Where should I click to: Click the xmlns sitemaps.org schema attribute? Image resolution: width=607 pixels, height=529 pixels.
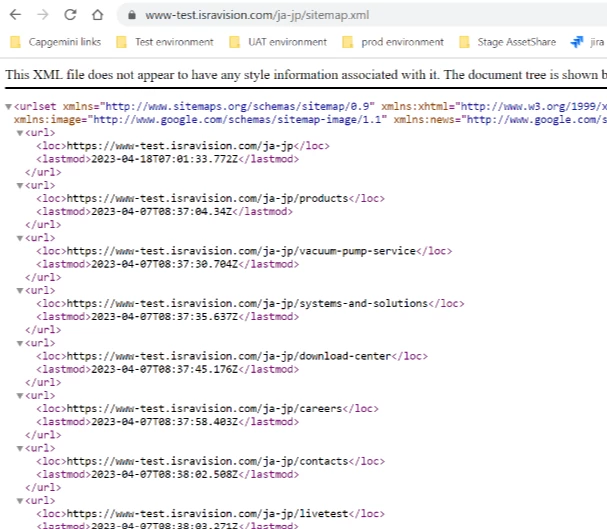click(x=219, y=106)
